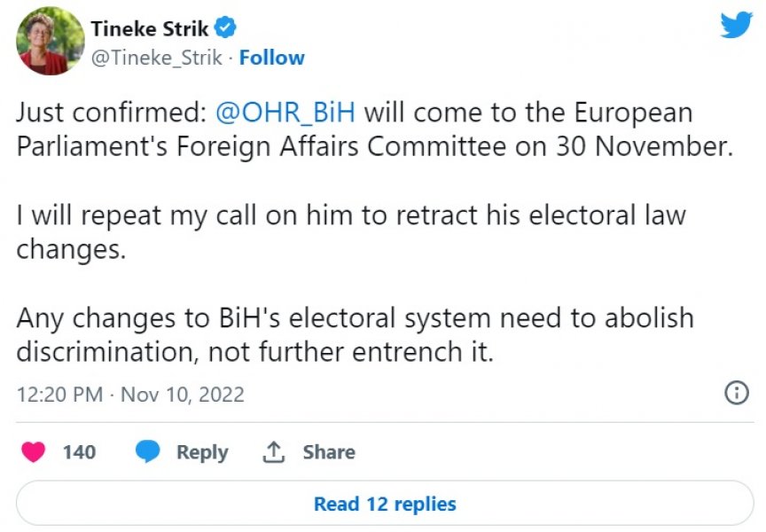The width and height of the screenshot is (766, 532).
Task: Follow Tineke Strik via the Follow link
Action: pyautogui.click(x=272, y=57)
